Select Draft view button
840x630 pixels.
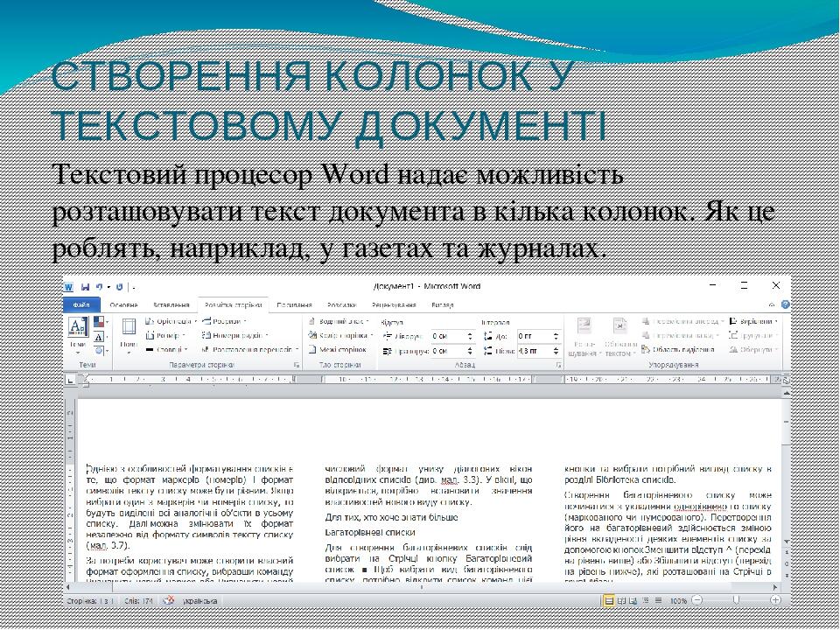658,600
